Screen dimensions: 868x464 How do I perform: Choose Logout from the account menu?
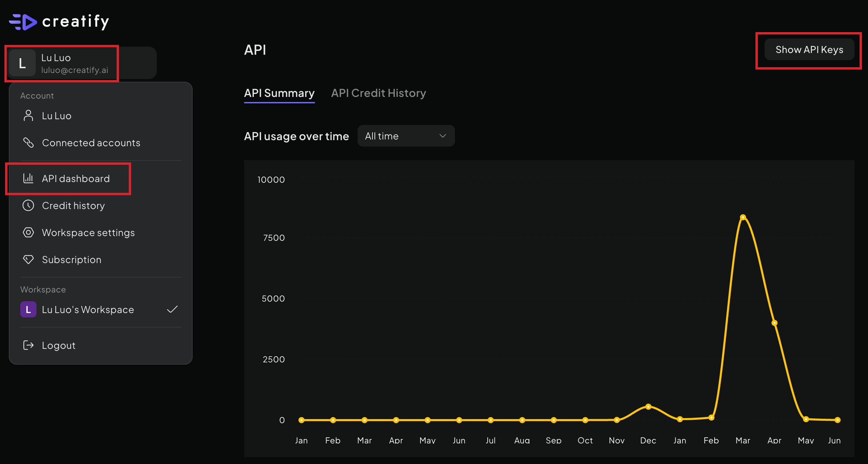pyautogui.click(x=58, y=345)
